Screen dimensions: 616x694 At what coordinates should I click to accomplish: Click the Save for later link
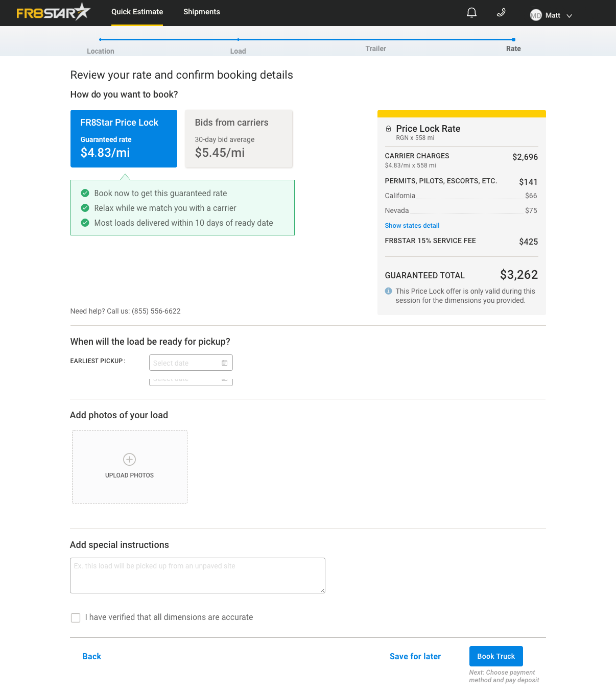415,656
